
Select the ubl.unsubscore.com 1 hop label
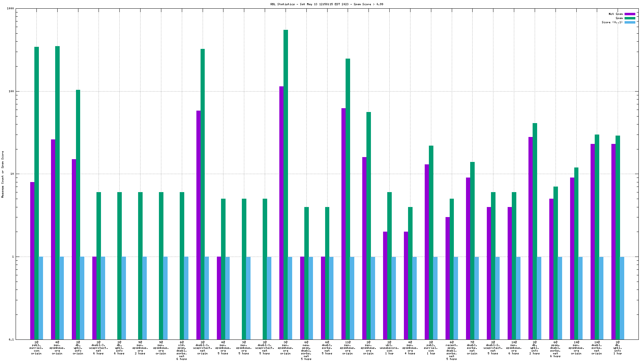pos(389,348)
